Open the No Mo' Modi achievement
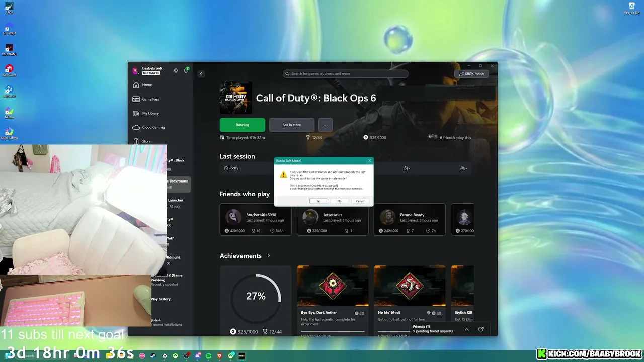Viewport: 644px width, 362px height. pos(410,301)
